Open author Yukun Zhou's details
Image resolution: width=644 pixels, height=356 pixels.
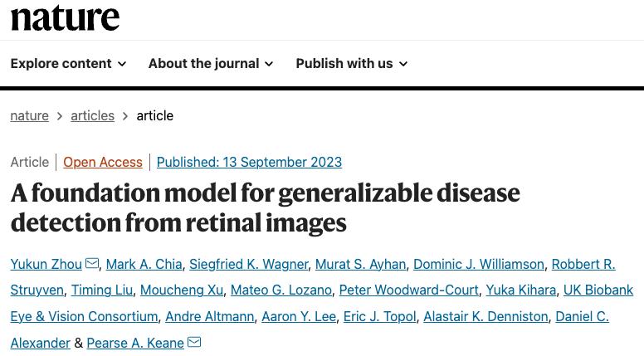pos(46,264)
